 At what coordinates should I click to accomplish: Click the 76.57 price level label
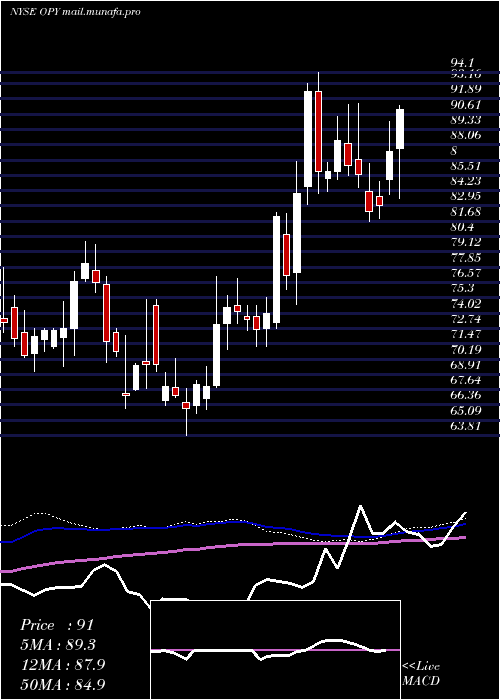tap(466, 273)
